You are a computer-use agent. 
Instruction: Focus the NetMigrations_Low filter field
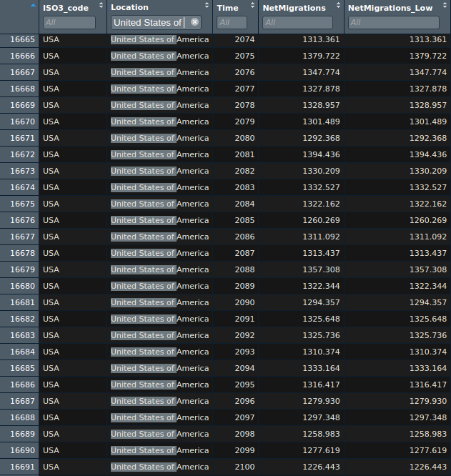pos(395,23)
